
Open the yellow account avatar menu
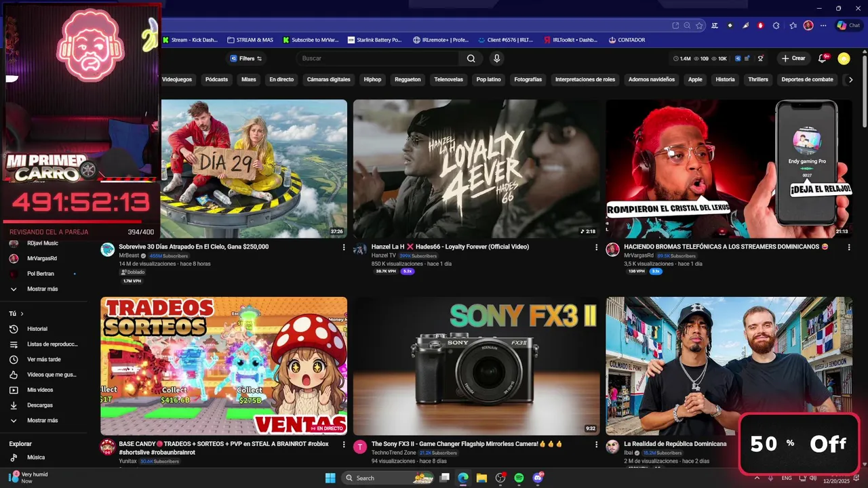coord(844,58)
